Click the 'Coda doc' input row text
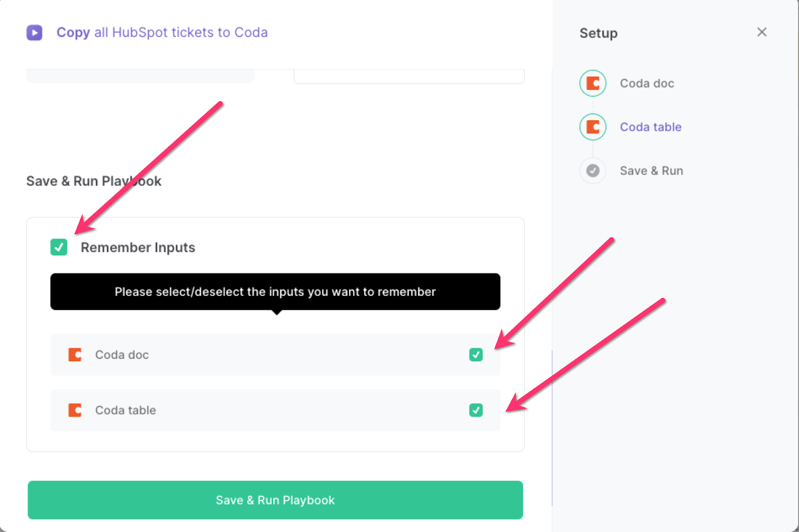 (x=122, y=355)
